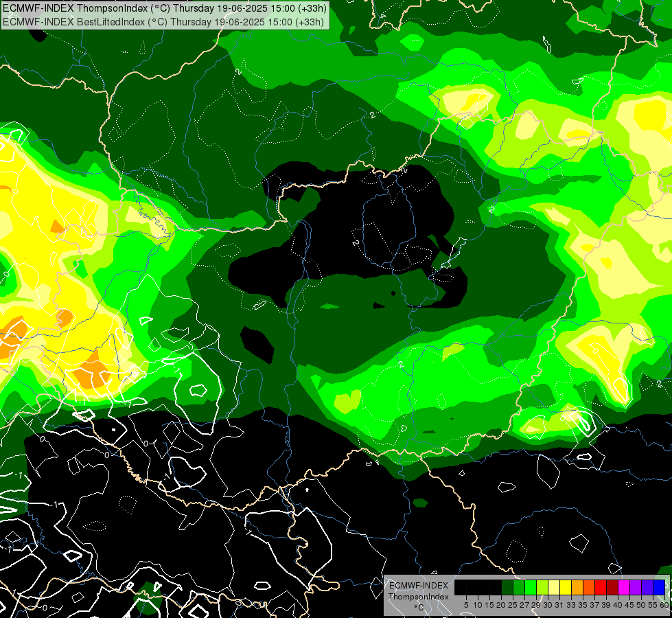Click the purple 45–50 legend swatch
Viewport: 672px width, 618px height.
point(635,587)
